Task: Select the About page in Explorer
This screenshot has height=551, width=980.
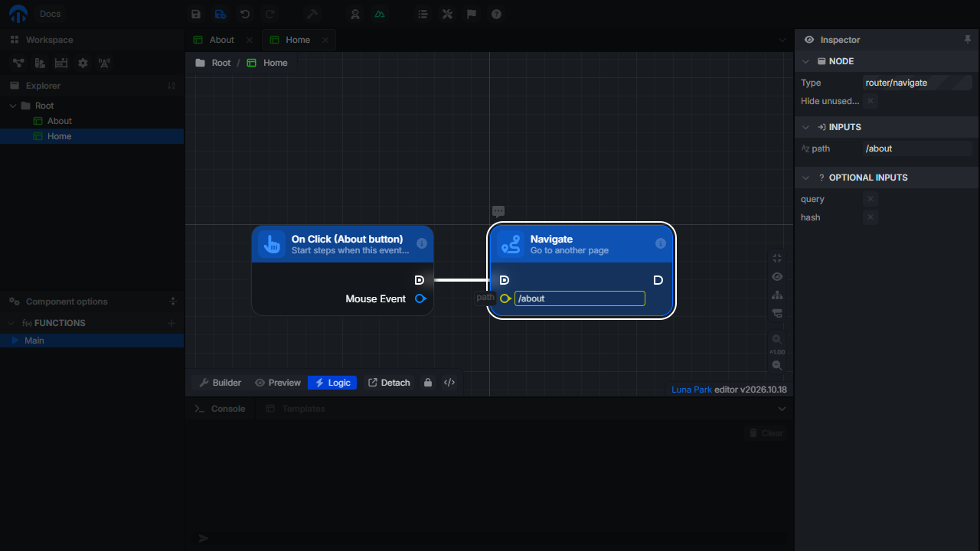Action: [92, 121]
